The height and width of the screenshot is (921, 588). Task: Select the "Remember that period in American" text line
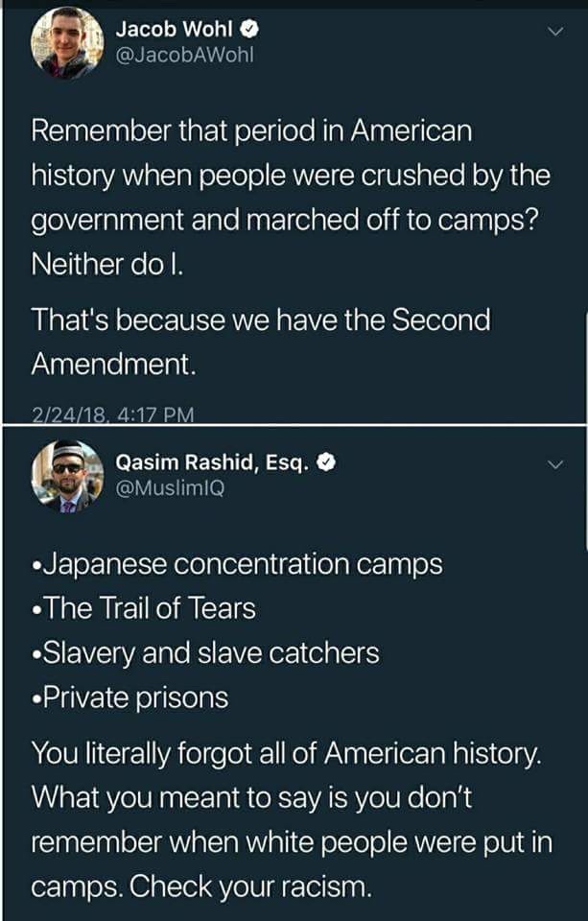[x=252, y=131]
